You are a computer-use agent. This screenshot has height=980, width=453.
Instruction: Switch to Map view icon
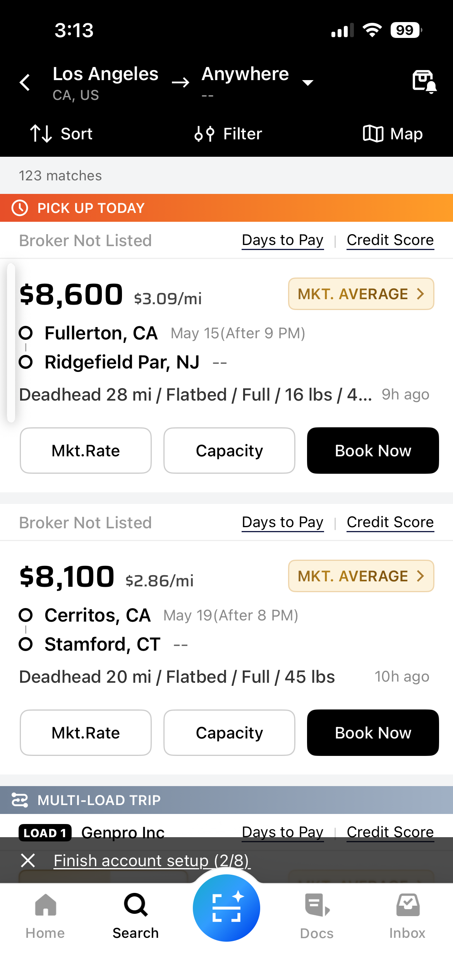click(373, 134)
